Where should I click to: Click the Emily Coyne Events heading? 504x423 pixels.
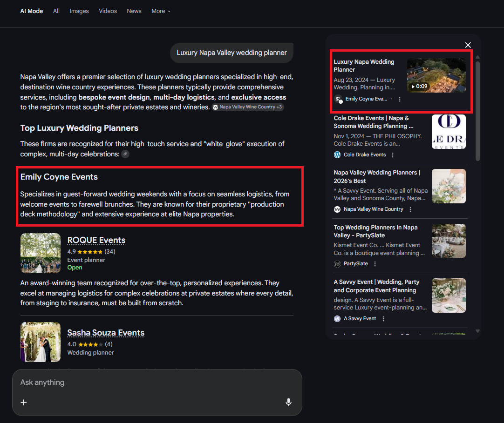(x=59, y=177)
